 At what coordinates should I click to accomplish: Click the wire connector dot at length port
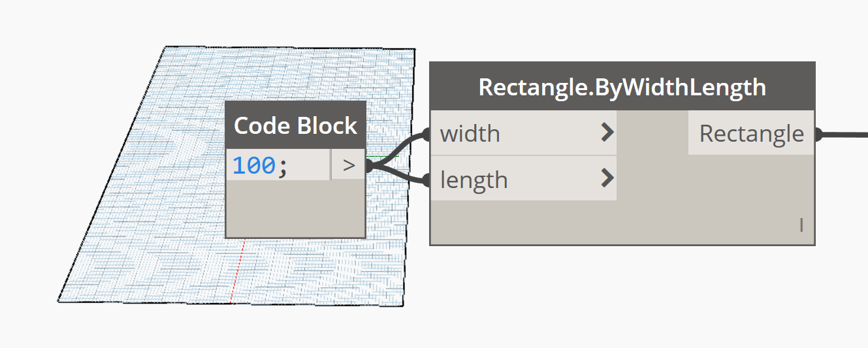tap(426, 180)
